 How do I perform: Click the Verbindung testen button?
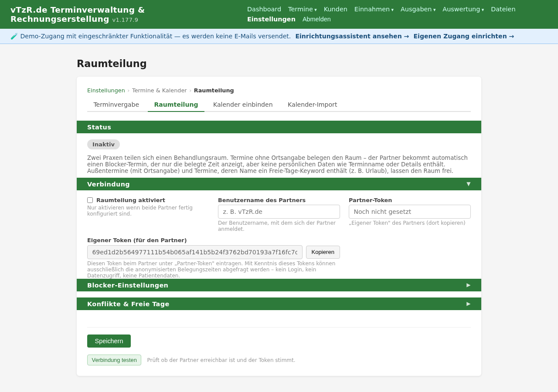(x=114, y=360)
